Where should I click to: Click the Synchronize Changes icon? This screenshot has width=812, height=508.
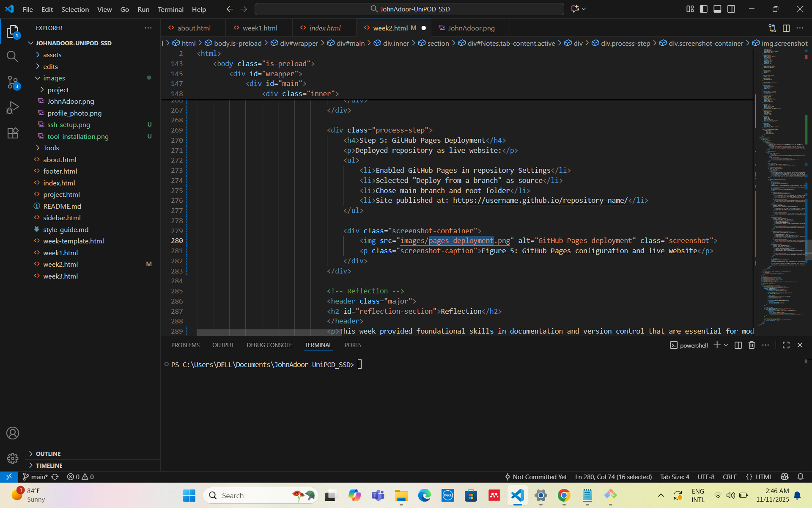click(x=55, y=477)
